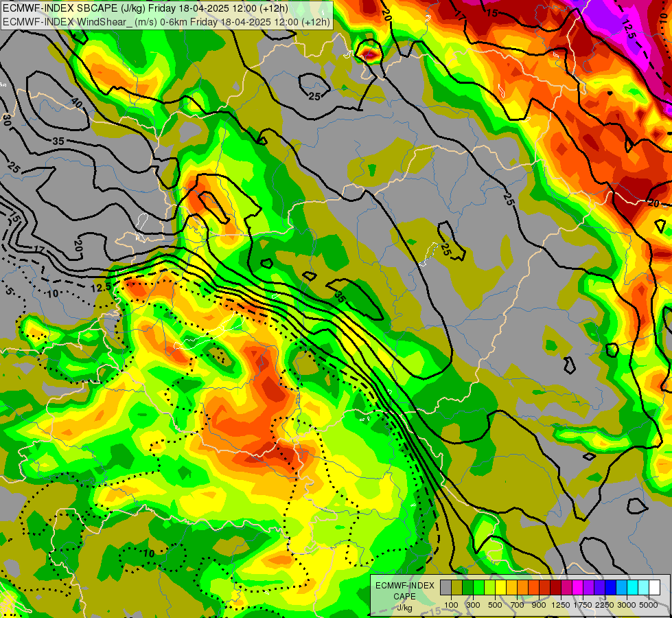672x618 pixels.
Task: Click the ECMWF-INDEX legend title
Action: (x=405, y=586)
